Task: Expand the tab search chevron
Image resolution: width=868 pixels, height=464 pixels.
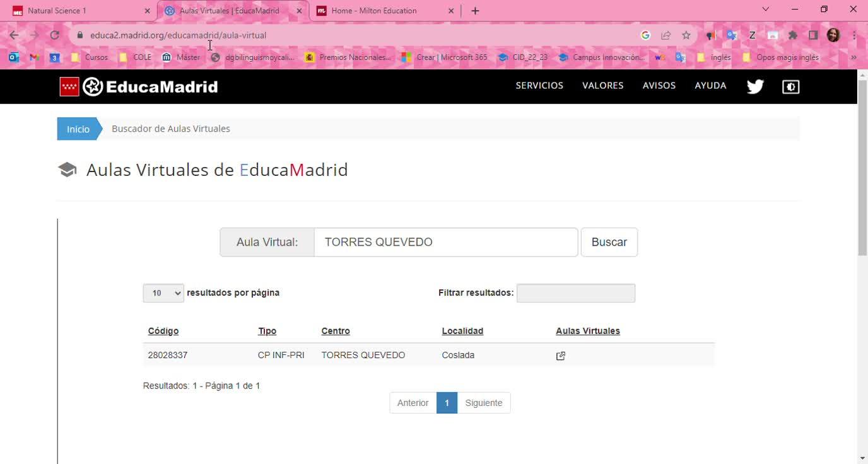Action: tap(765, 9)
